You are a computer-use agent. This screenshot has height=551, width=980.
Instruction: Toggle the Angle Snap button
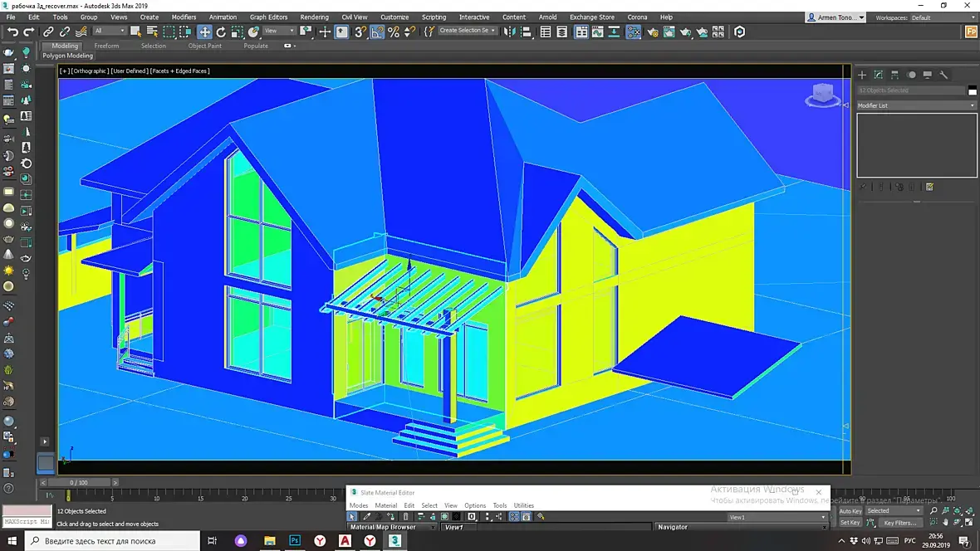pos(377,32)
